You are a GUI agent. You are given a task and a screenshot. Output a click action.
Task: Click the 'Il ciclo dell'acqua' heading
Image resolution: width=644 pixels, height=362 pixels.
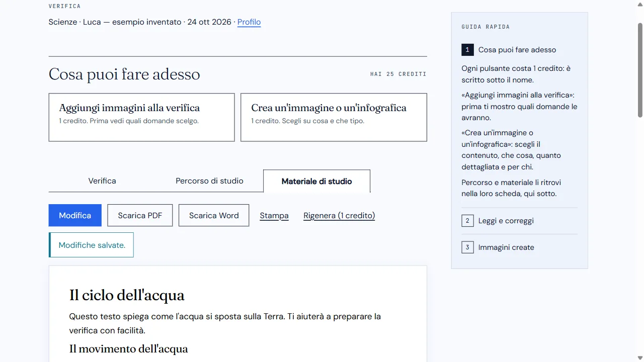click(127, 295)
